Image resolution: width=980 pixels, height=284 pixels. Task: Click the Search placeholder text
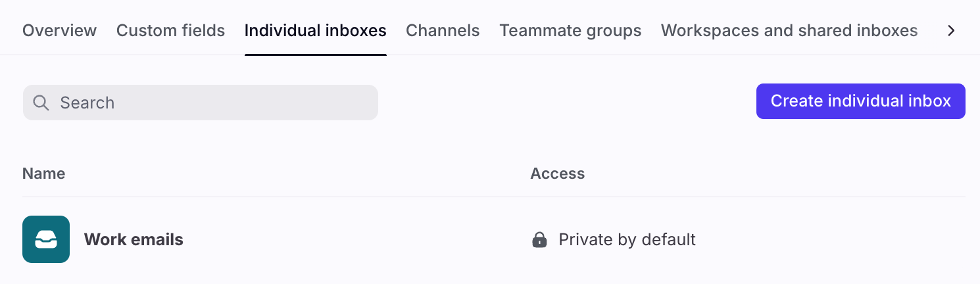87,103
